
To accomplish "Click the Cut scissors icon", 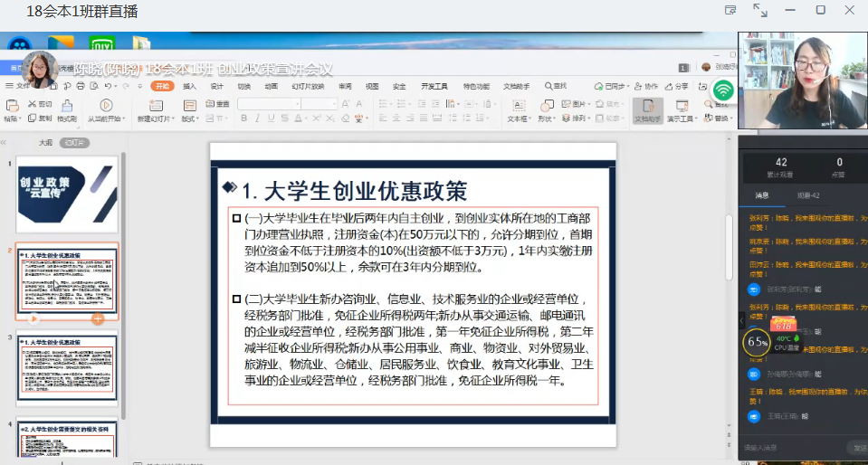I will click(33, 104).
